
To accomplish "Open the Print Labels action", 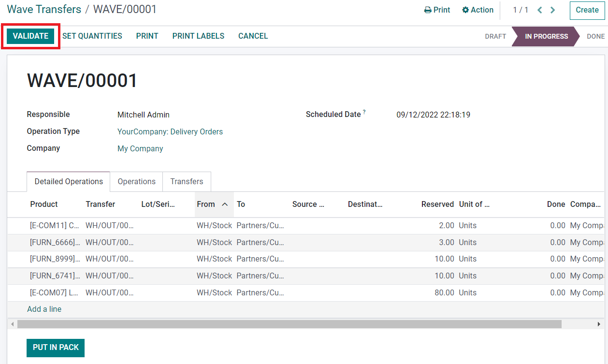I will click(x=198, y=36).
